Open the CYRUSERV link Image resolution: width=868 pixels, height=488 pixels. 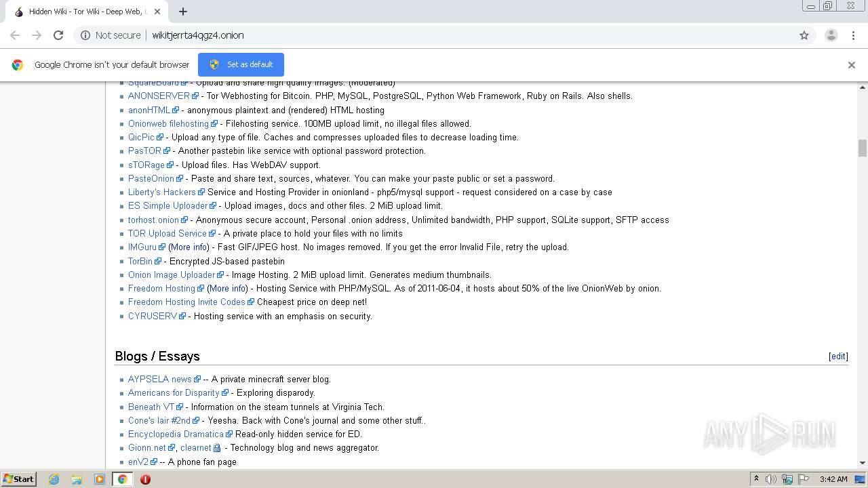pyautogui.click(x=153, y=316)
